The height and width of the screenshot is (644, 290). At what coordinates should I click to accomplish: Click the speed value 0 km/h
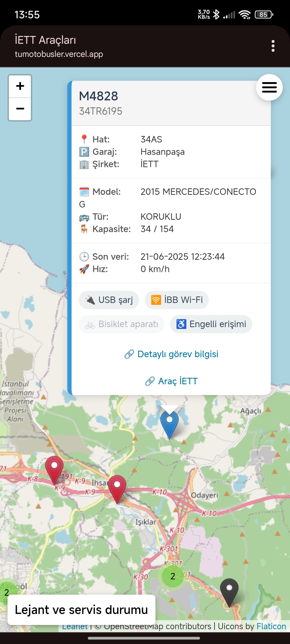(155, 269)
